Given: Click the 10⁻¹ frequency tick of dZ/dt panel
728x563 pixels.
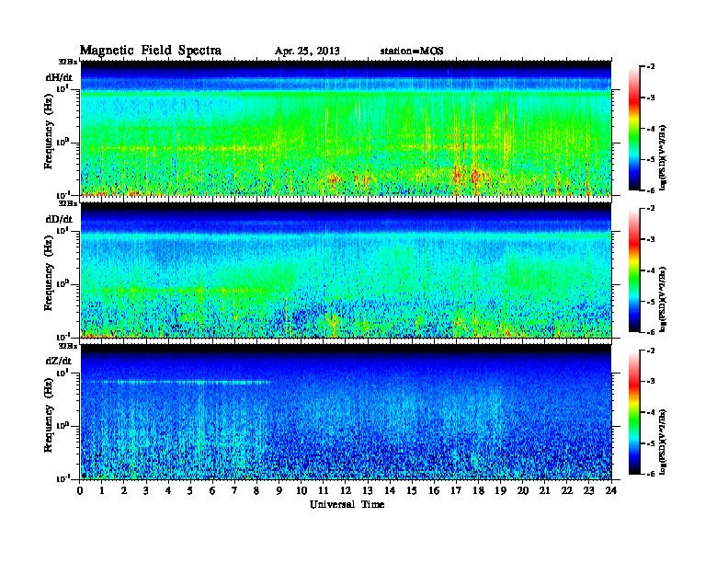Looking at the screenshot, I should pos(62,478).
